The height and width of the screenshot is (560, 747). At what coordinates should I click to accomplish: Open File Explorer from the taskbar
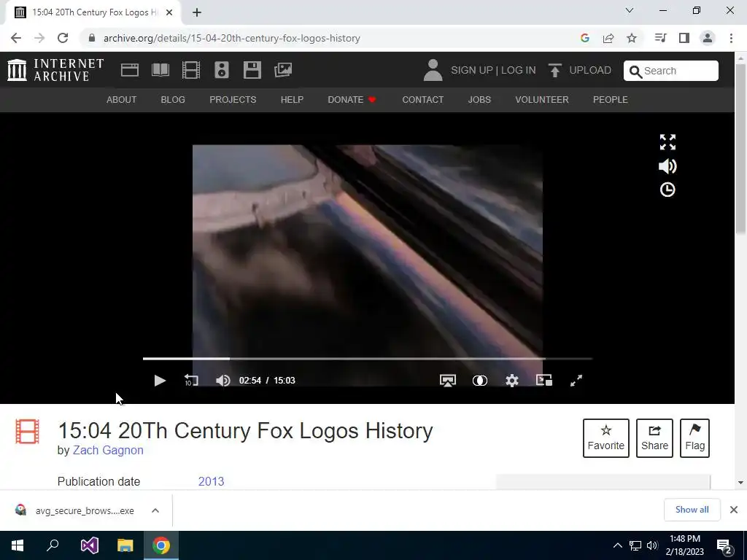125,545
